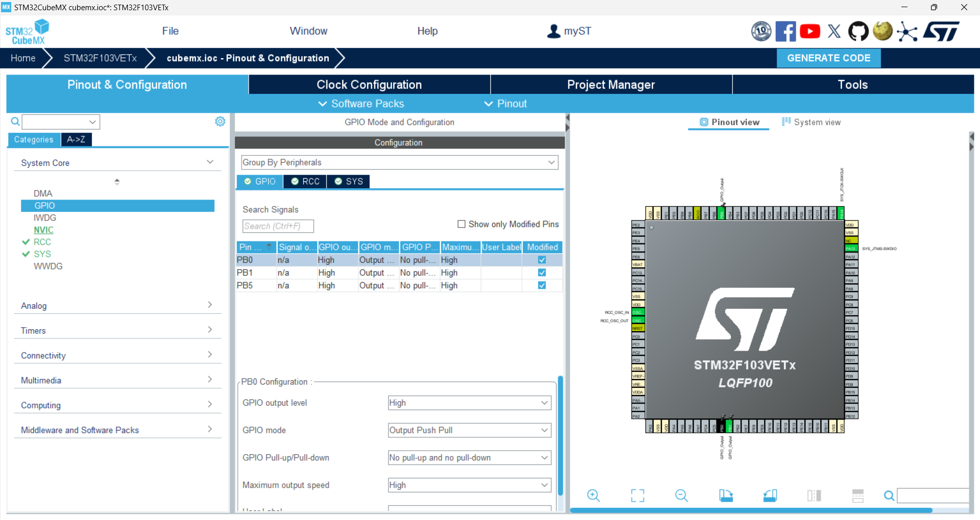Open the GPIO mode dropdown
980x520 pixels.
(469, 430)
